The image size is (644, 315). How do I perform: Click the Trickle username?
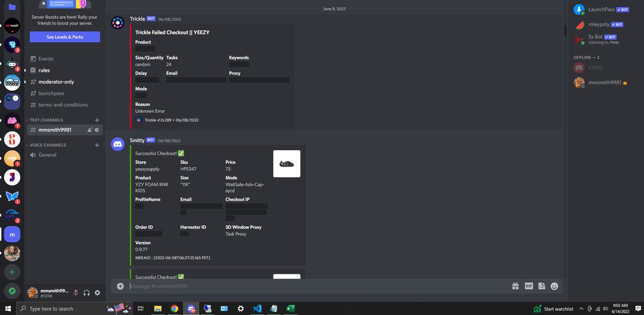(x=137, y=19)
